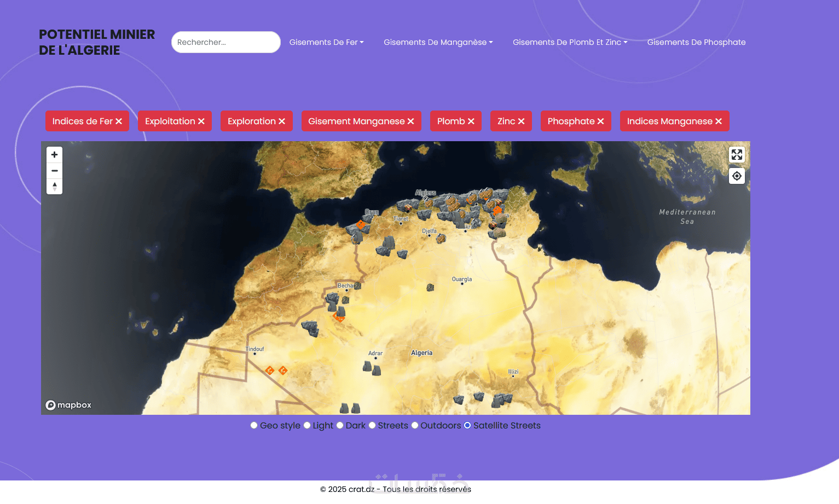Click orange marker near Oran

361,224
